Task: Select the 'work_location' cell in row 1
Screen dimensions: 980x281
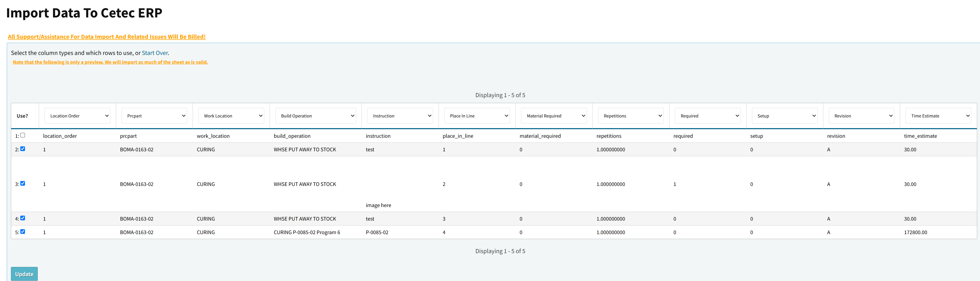Action: click(x=213, y=136)
